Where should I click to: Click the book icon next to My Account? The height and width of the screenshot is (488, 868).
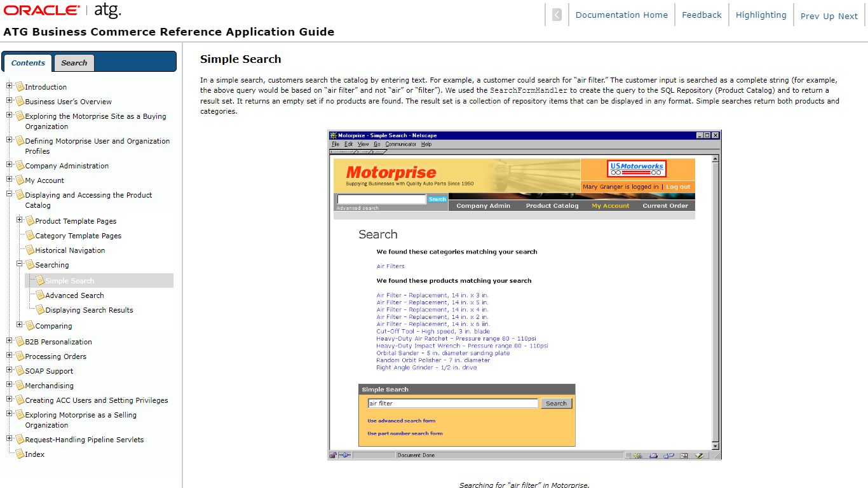[20, 180]
